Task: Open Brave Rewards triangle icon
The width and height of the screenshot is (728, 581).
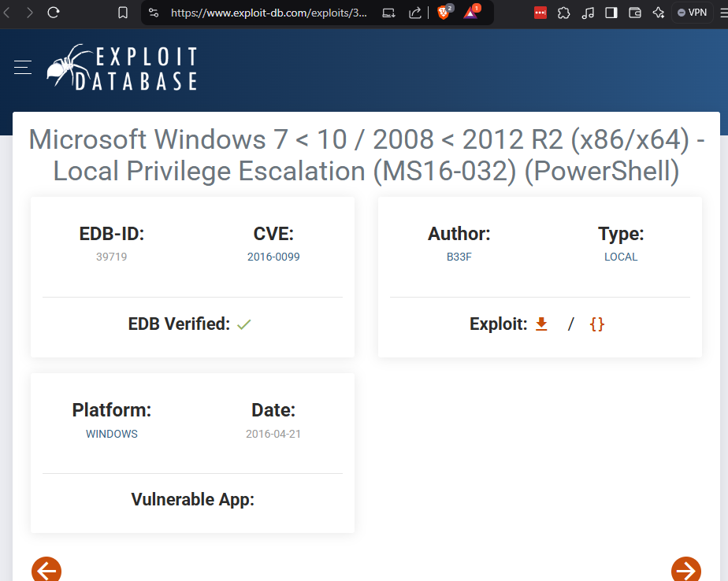Action: (x=470, y=13)
